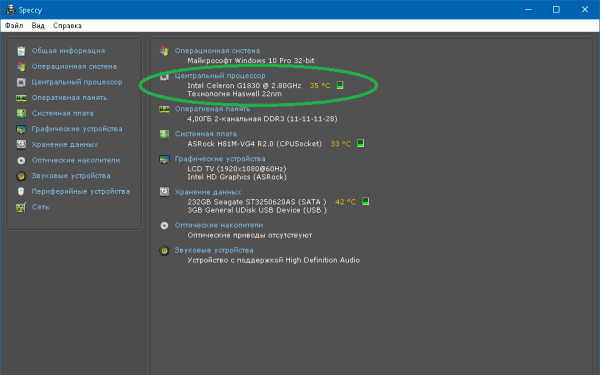600x375 pixels.
Task: Open the Оптические накопители heading link in summary
Action: pyautogui.click(x=219, y=225)
